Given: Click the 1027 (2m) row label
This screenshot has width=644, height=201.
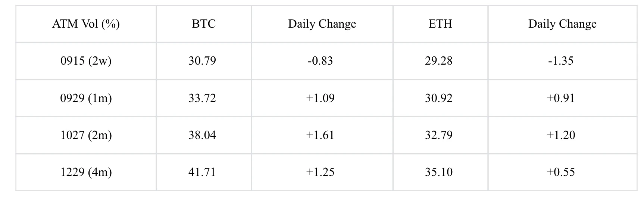Looking at the screenshot, I should pos(86,135).
